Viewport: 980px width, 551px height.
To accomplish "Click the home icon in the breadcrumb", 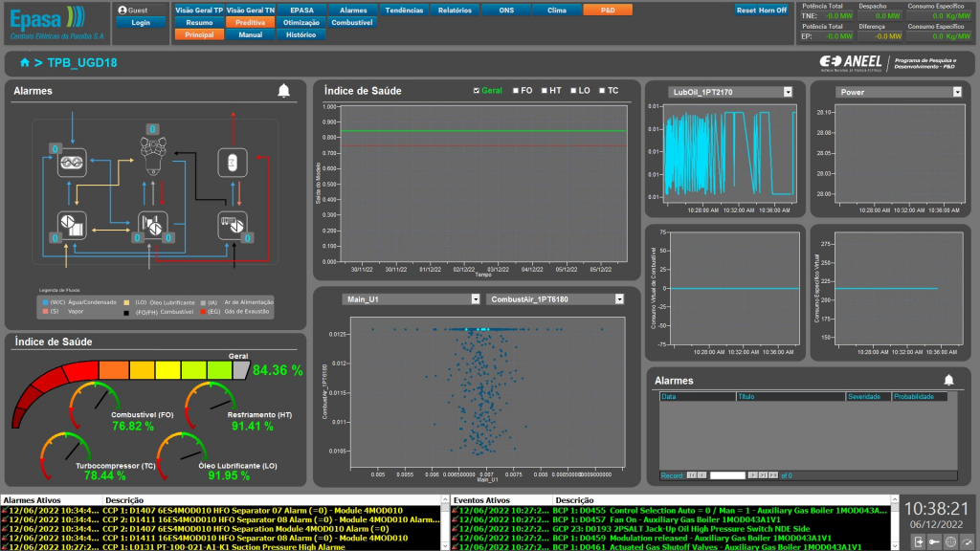I will (24, 62).
